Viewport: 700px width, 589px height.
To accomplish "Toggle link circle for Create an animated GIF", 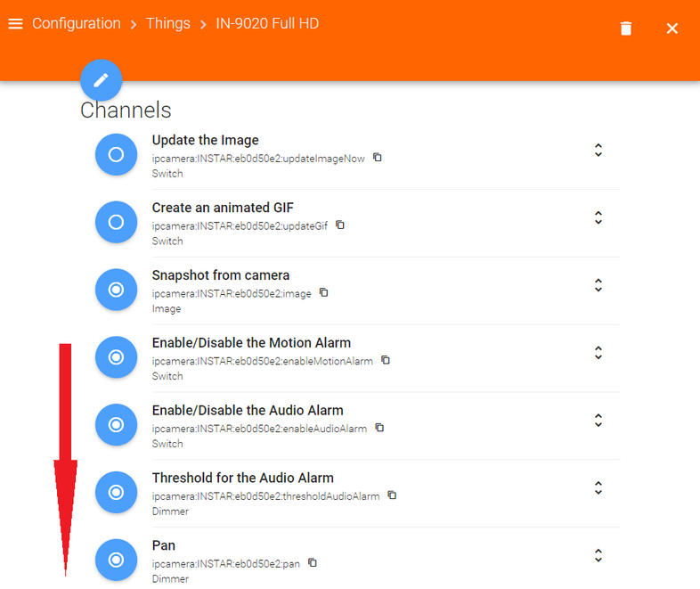I will coord(116,222).
